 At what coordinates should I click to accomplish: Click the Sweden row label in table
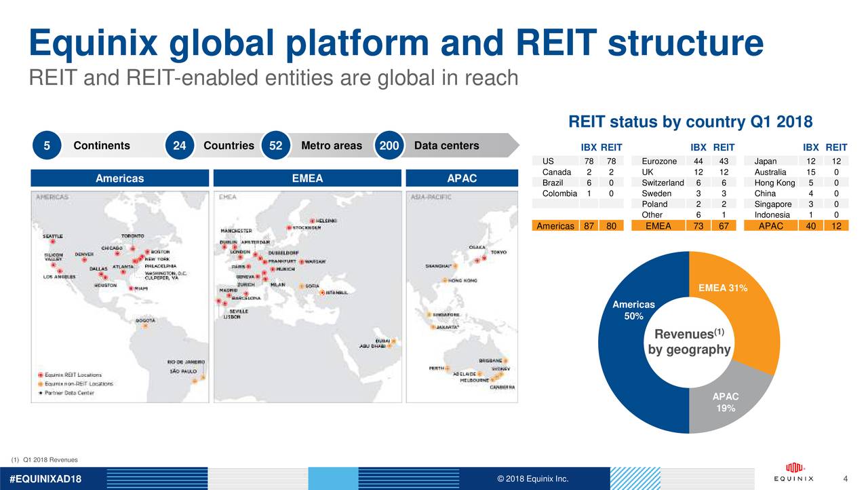655,193
